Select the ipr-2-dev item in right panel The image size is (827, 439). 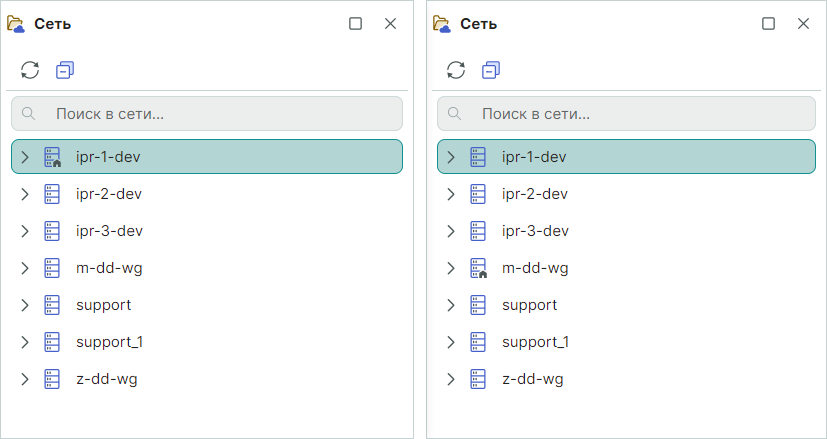tap(535, 194)
